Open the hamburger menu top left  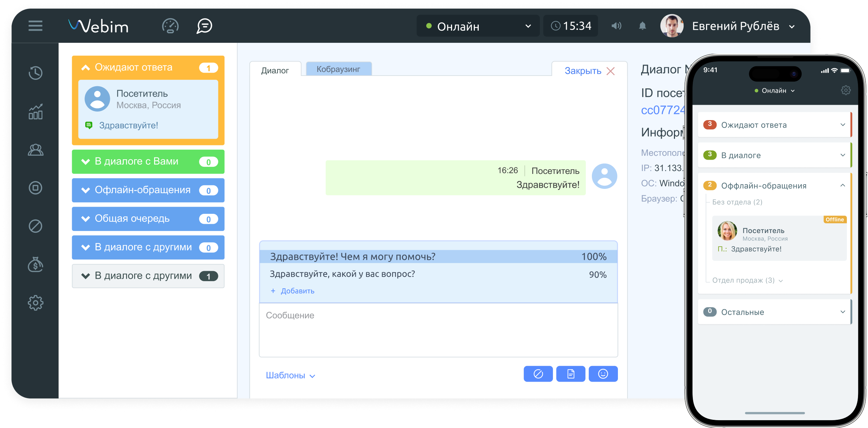(x=35, y=26)
